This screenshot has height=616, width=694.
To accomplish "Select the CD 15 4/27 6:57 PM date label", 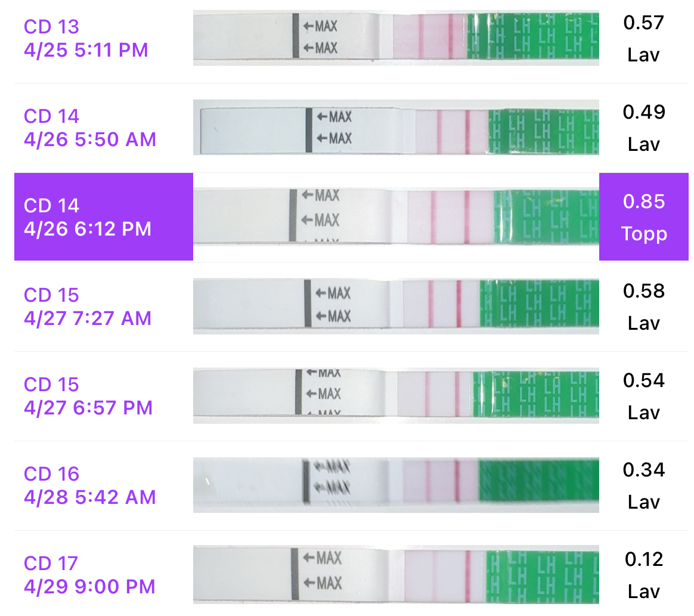I will click(x=88, y=396).
